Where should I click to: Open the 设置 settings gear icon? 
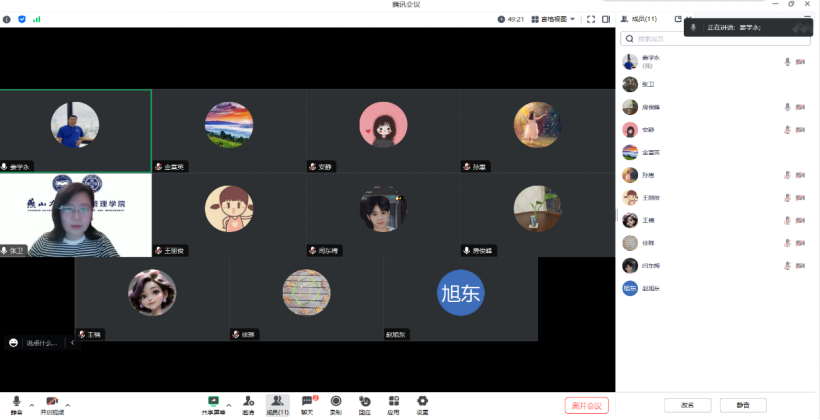[422, 400]
